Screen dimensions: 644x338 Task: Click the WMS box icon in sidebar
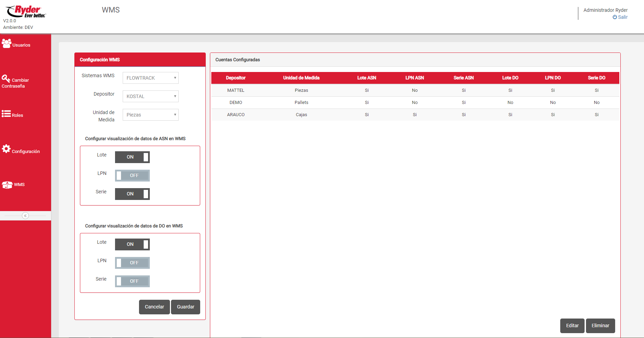pos(7,185)
